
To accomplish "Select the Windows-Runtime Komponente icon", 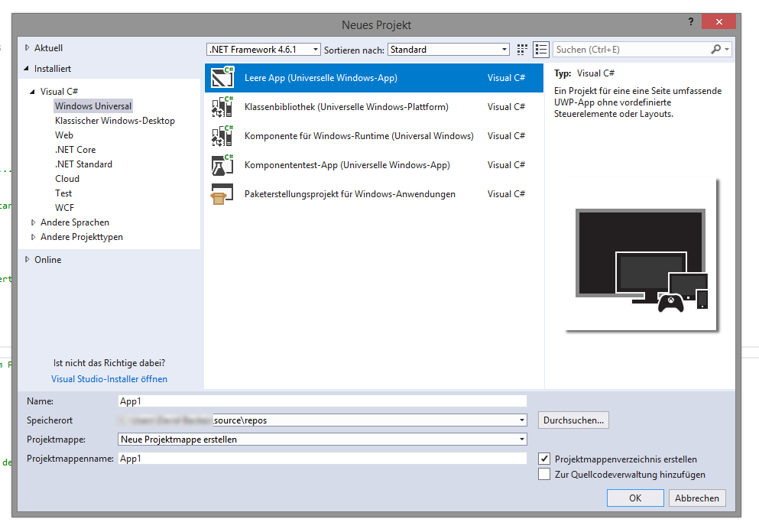I will (222, 135).
